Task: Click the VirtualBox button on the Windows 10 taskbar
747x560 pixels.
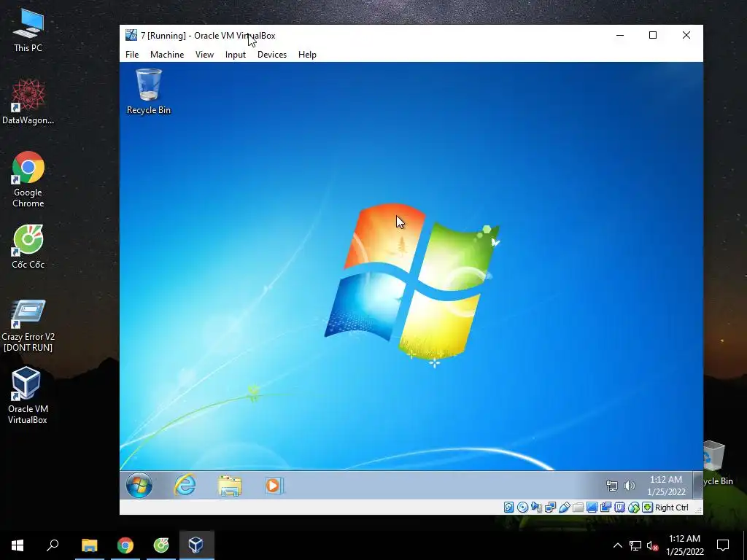Action: tap(196, 545)
